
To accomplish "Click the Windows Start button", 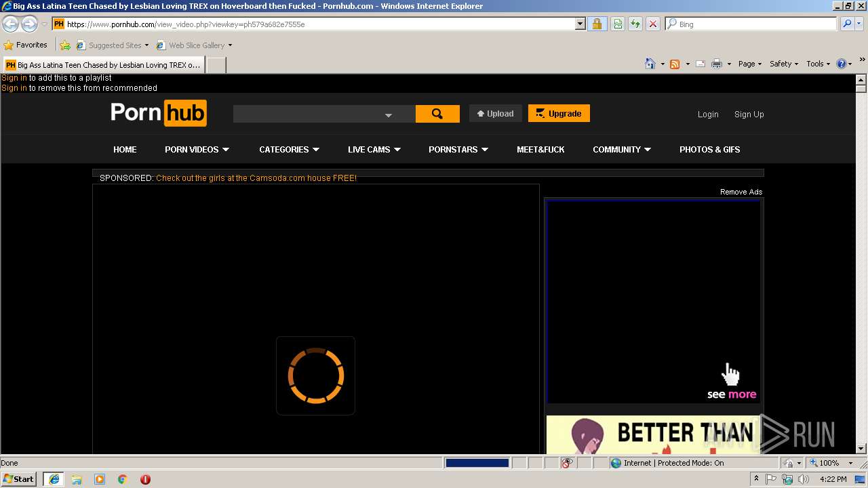I will pos(19,479).
